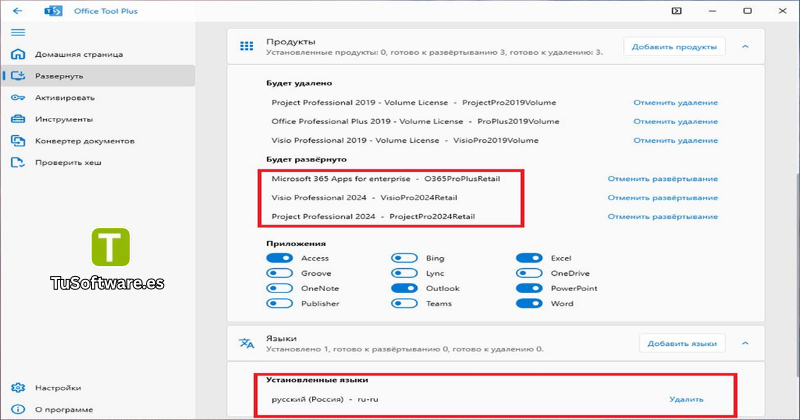Image resolution: width=800 pixels, height=420 pixels.
Task: Select the text 'русский (Россия)'
Action: (308, 399)
